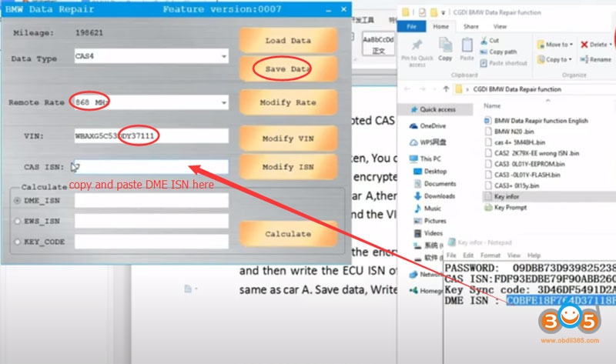Open Desktop in navigation pane

[430, 171]
